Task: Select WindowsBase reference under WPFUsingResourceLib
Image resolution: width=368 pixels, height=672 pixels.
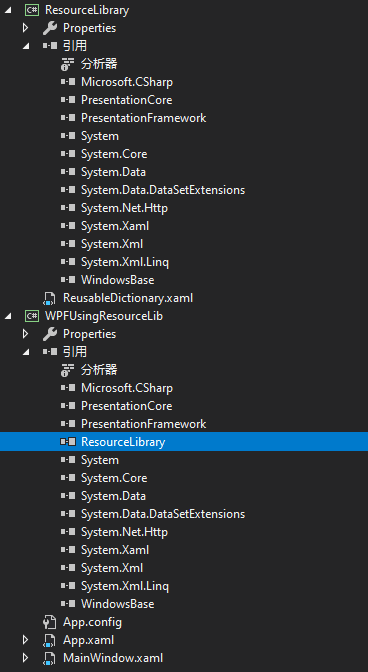Action: [x=117, y=604]
